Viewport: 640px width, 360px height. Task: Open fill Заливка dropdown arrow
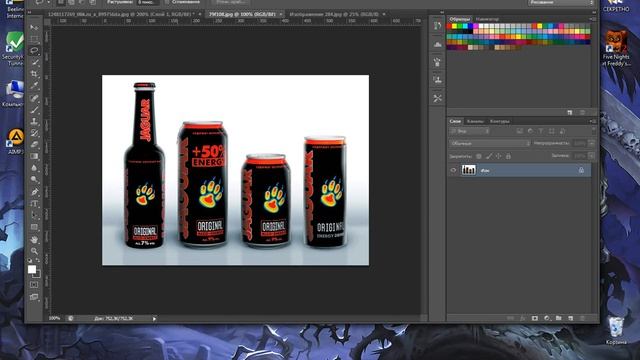591,156
